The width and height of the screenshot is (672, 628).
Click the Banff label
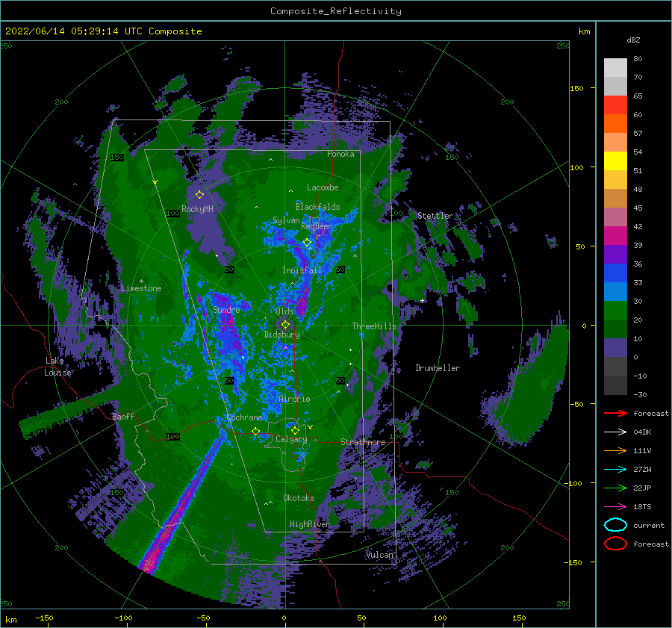pyautogui.click(x=123, y=417)
